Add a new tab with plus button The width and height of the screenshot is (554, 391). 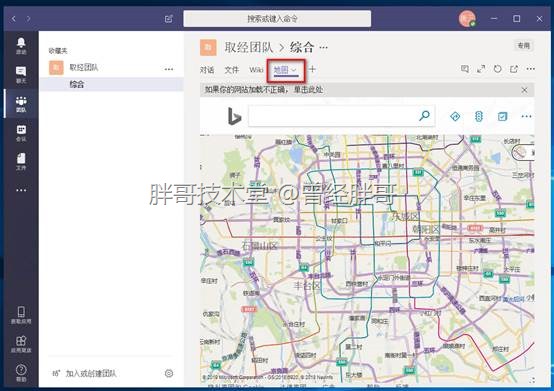[312, 69]
